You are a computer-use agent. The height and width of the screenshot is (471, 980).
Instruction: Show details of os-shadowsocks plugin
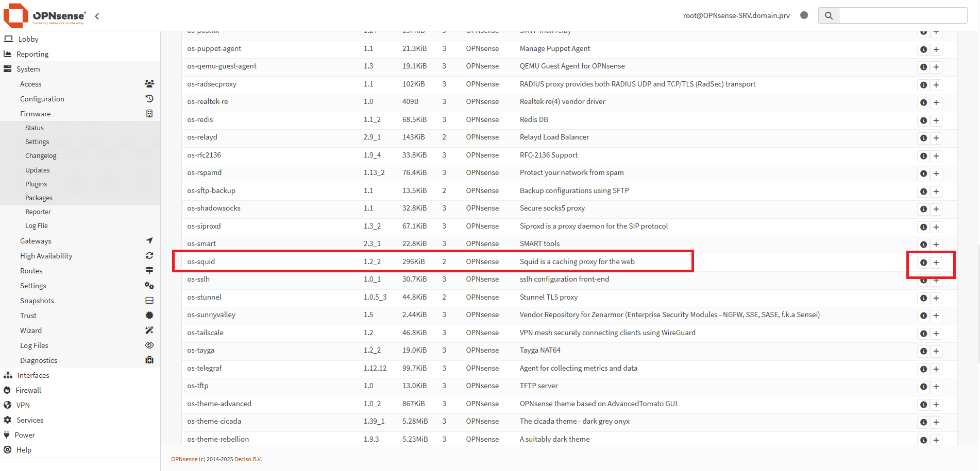[x=923, y=209]
